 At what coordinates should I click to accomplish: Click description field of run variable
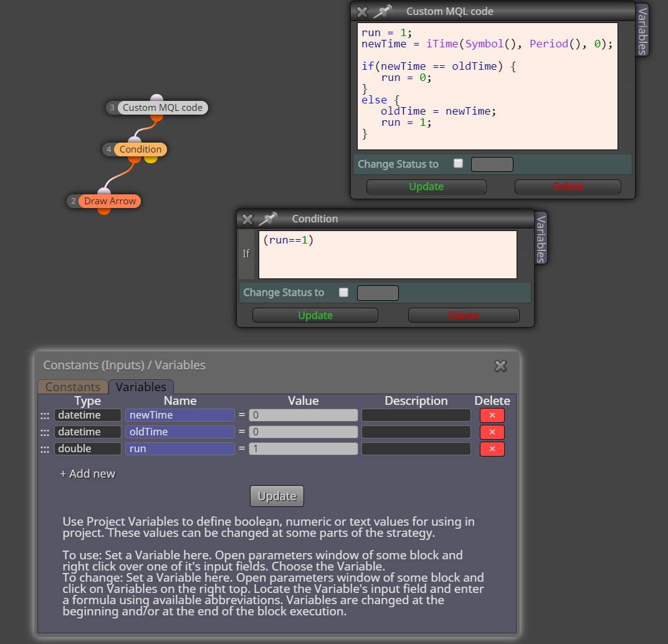click(416, 449)
